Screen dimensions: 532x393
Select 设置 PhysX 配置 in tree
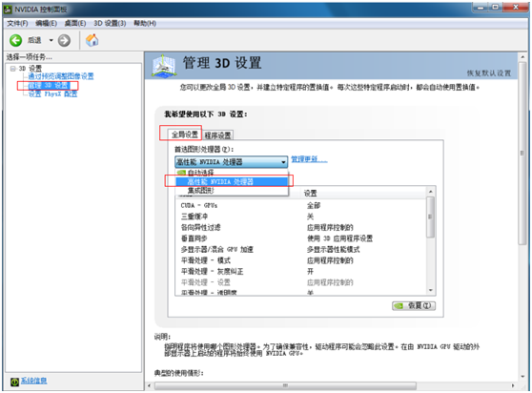[52, 93]
